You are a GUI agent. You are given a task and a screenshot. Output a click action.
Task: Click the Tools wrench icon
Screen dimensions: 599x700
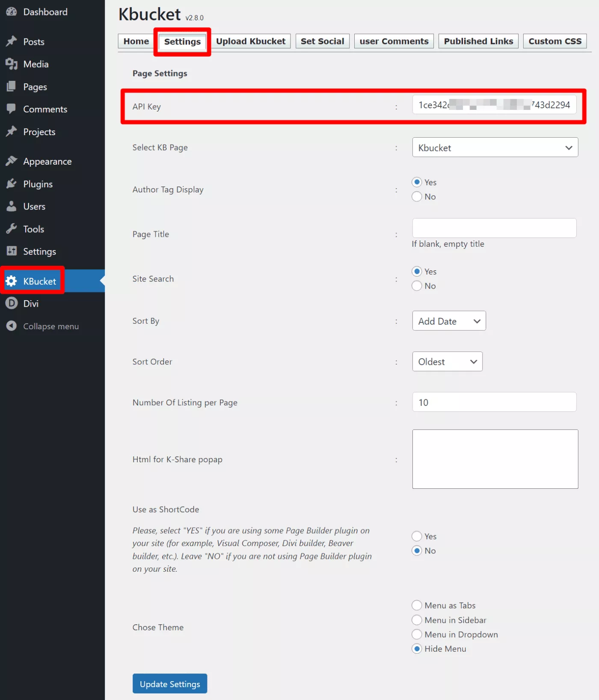[12, 229]
